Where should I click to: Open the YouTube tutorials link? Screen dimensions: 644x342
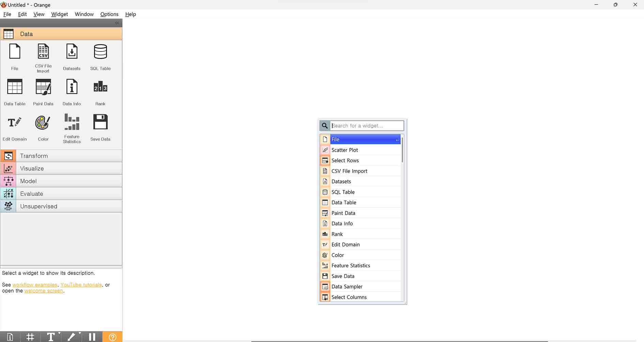81,285
